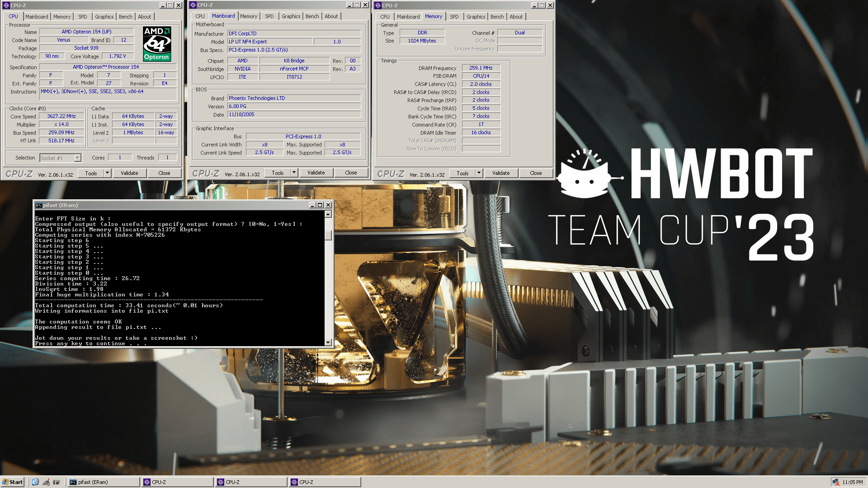Screen dimensions: 868x488
Task: Switch to pifast (ERam) taskbar item
Action: pyautogui.click(x=103, y=482)
